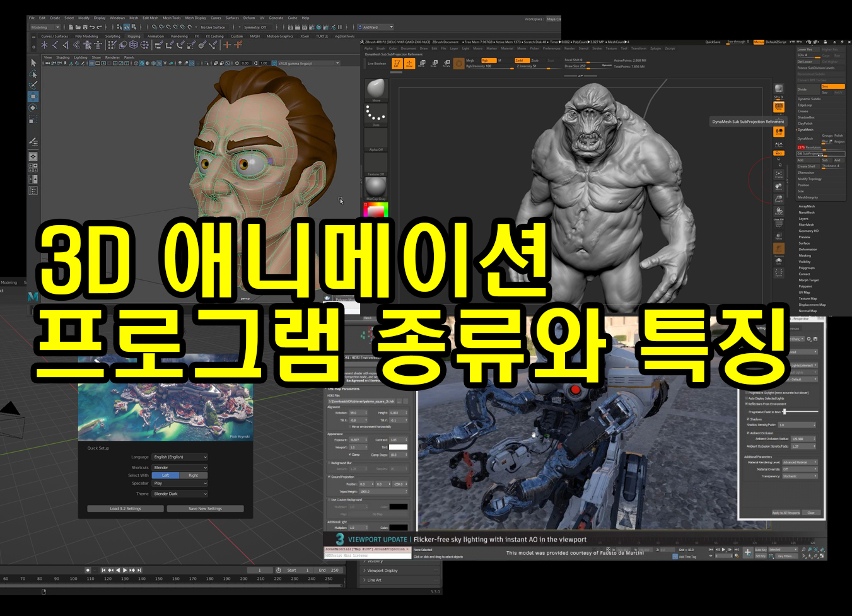Click the ZBrush Scale transform icon
The width and height of the screenshot is (852, 616).
point(434,63)
